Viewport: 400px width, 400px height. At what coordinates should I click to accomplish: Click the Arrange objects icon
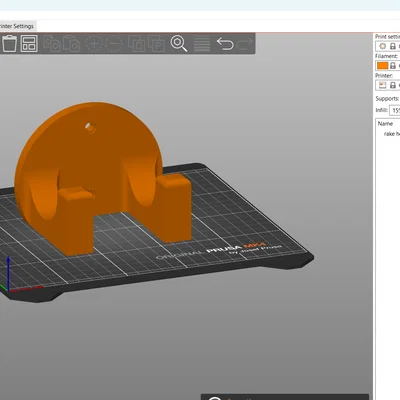[29, 44]
